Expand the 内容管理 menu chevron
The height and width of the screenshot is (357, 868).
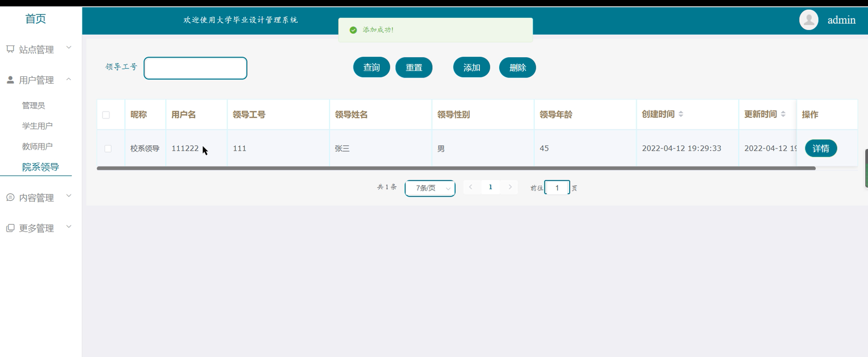(x=69, y=196)
